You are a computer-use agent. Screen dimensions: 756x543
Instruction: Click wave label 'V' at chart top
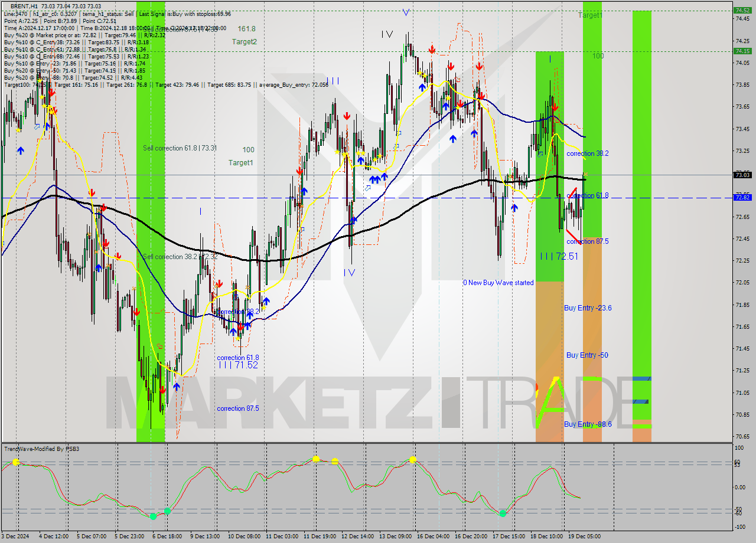pos(406,12)
